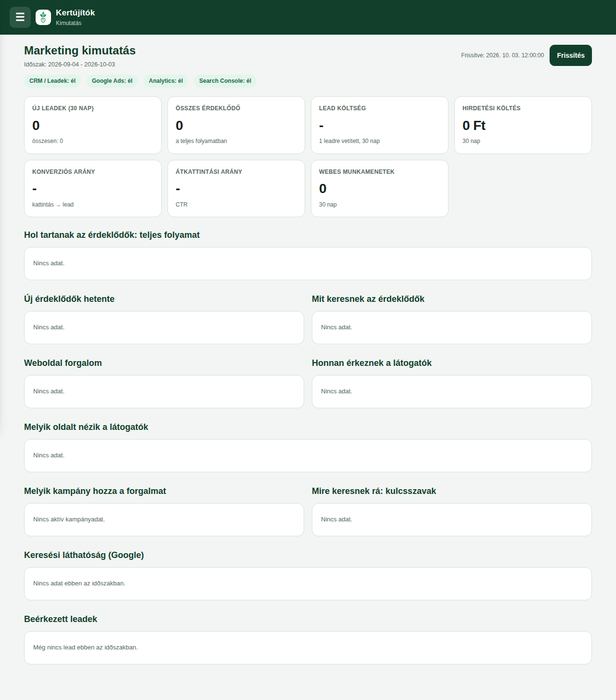Image resolution: width=616 pixels, height=700 pixels.
Task: Select the Kertújítók brand title
Action: (75, 13)
